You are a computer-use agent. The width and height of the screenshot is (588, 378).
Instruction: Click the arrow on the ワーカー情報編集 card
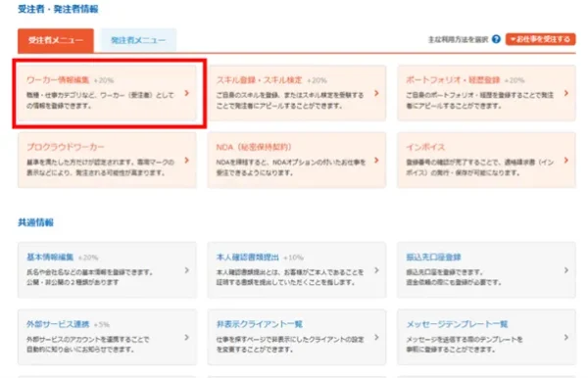point(187,93)
